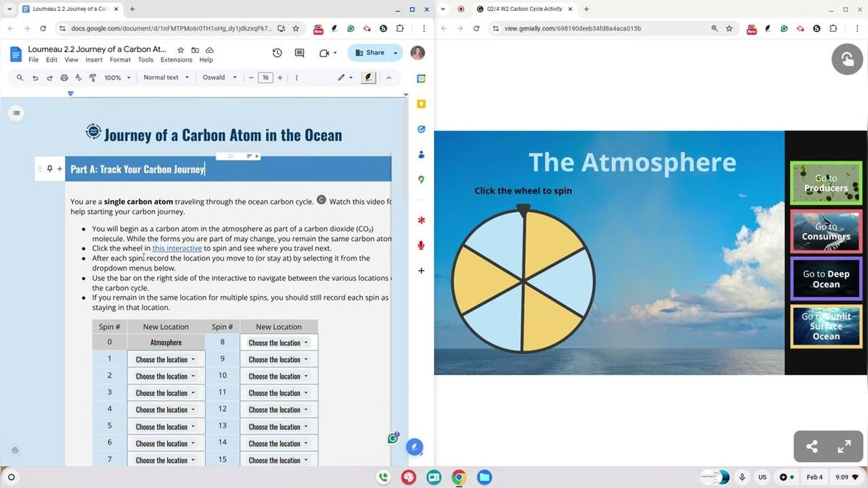Undo the last edit
This screenshot has height=488, width=868.
(35, 77)
